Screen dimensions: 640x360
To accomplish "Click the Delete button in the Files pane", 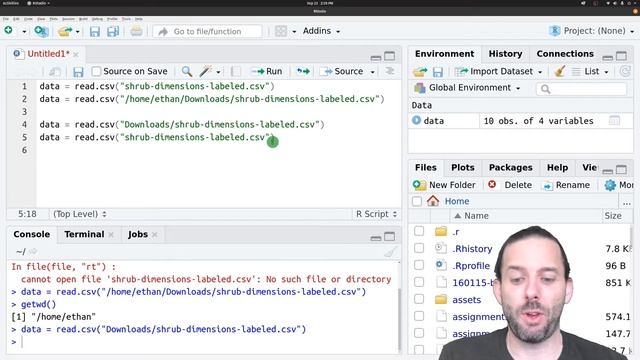I will point(510,185).
